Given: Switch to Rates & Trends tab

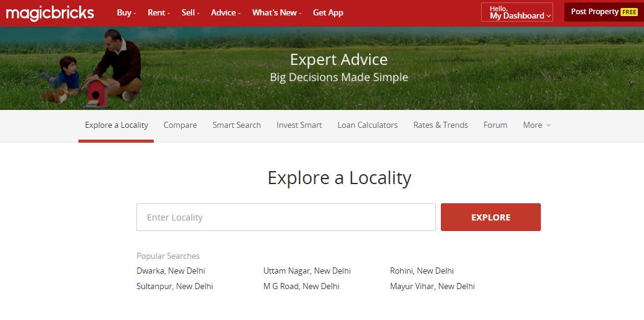Looking at the screenshot, I should 440,125.
